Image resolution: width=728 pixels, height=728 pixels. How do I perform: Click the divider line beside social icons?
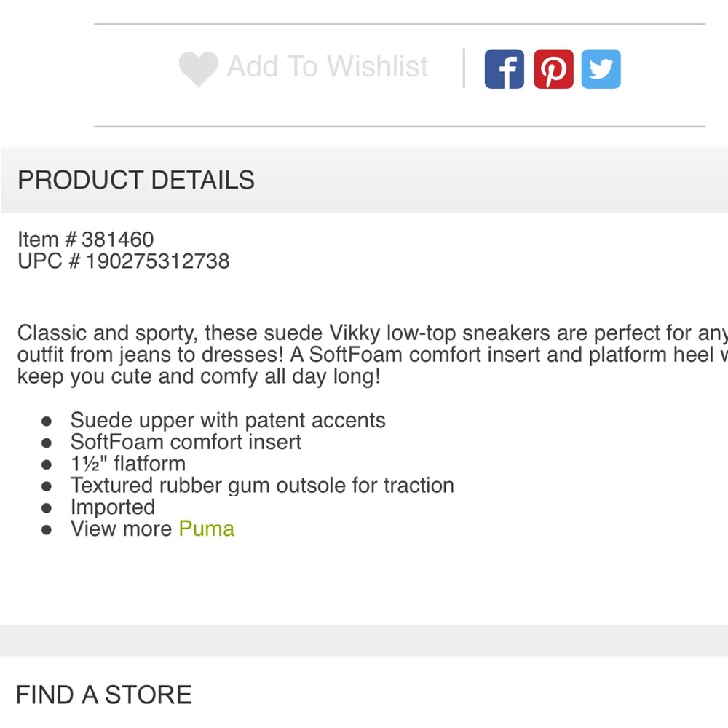tap(464, 68)
